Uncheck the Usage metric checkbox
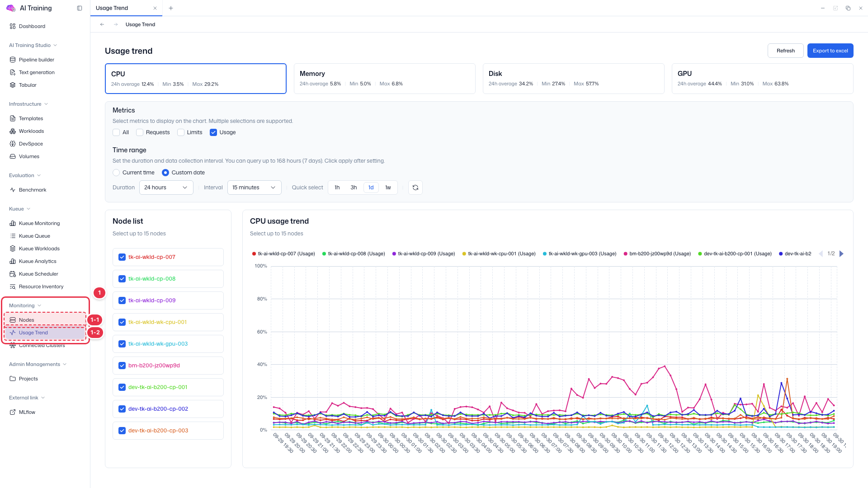This screenshot has width=868, height=488. click(213, 132)
